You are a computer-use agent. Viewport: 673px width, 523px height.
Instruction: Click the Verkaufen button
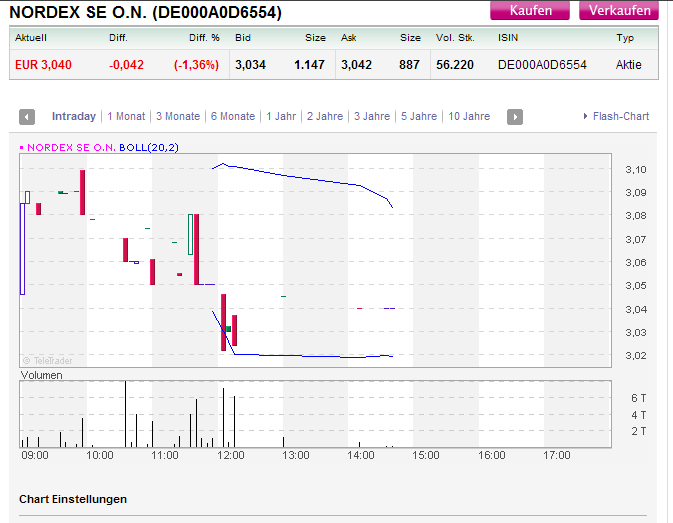(619, 10)
